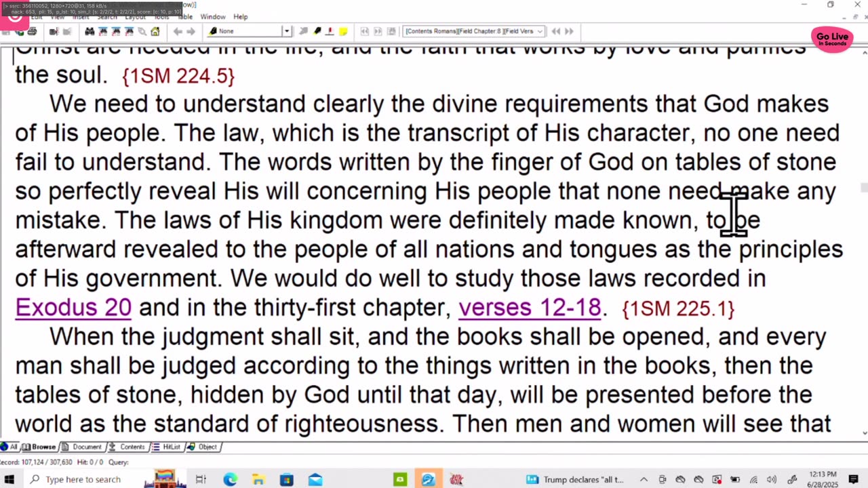The image size is (868, 488).
Task: Open the Table menu
Action: [184, 16]
